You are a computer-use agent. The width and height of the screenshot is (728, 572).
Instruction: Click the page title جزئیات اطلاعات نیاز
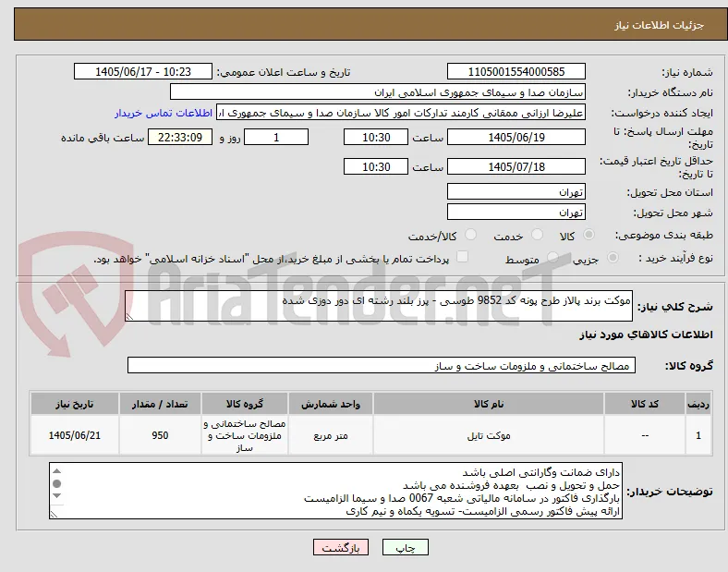tap(660, 25)
